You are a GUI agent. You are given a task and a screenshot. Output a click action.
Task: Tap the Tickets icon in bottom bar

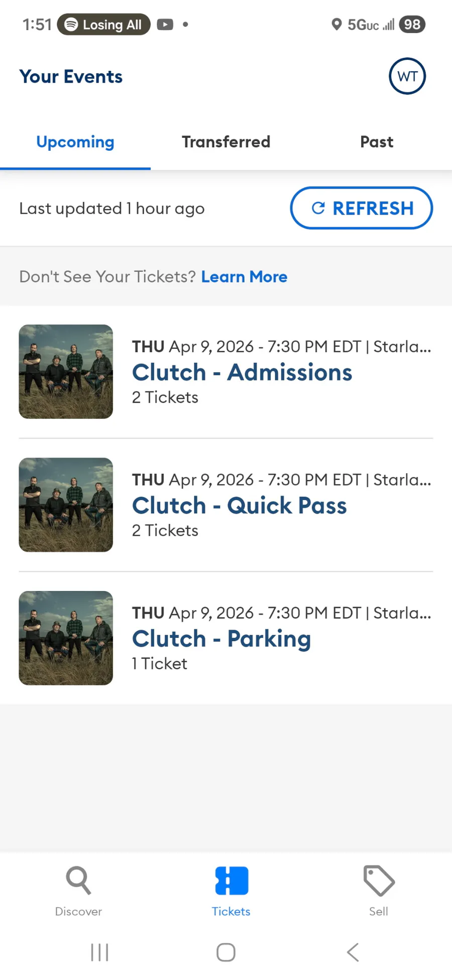(x=231, y=880)
